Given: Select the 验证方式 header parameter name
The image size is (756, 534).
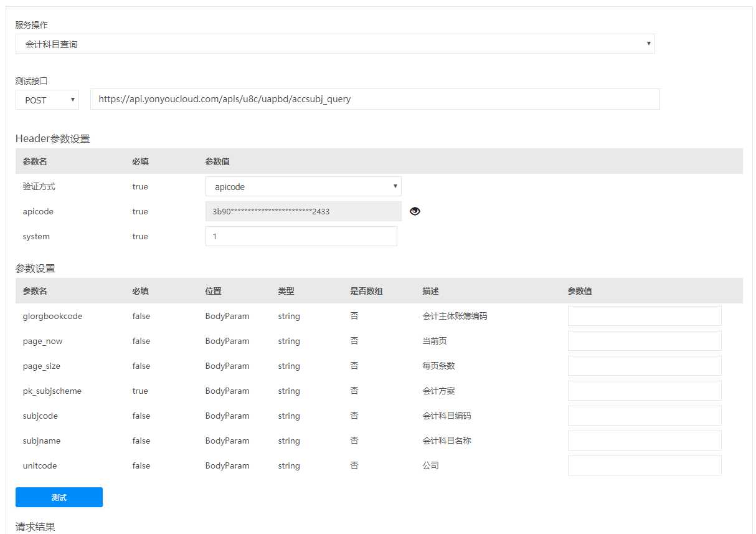Looking at the screenshot, I should [x=39, y=186].
